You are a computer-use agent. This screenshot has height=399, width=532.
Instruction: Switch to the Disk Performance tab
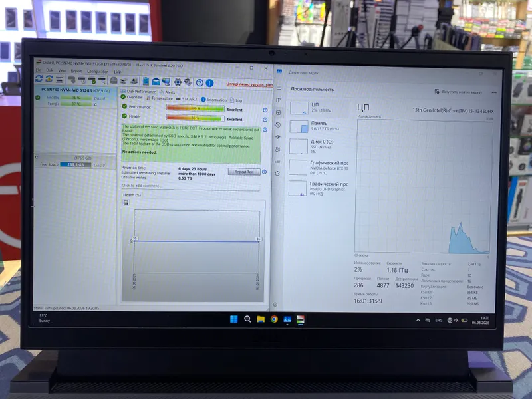tap(138, 92)
